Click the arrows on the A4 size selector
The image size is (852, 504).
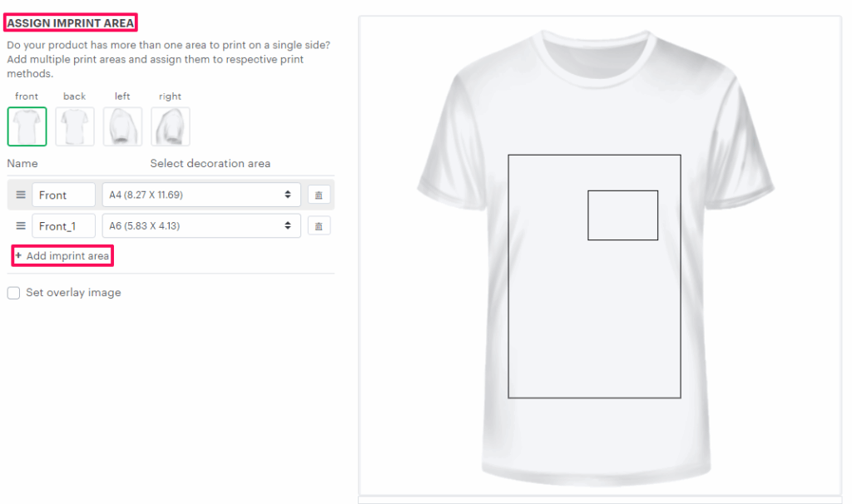click(287, 195)
